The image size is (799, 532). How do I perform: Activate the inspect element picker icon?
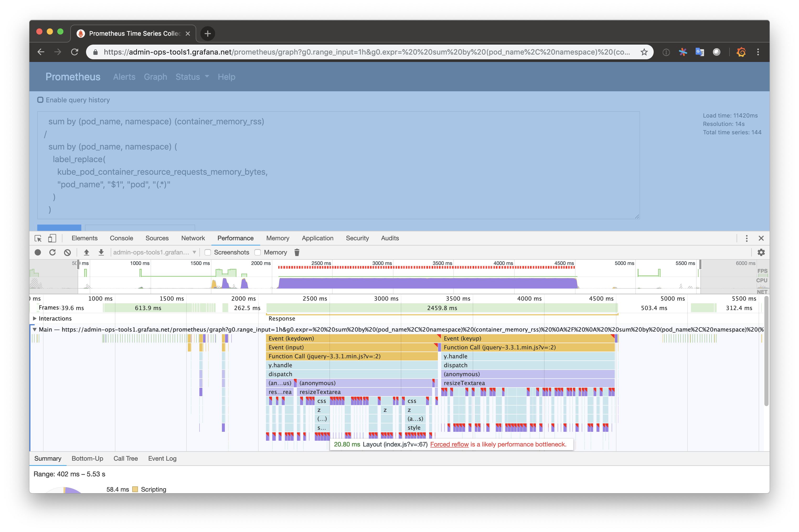38,238
